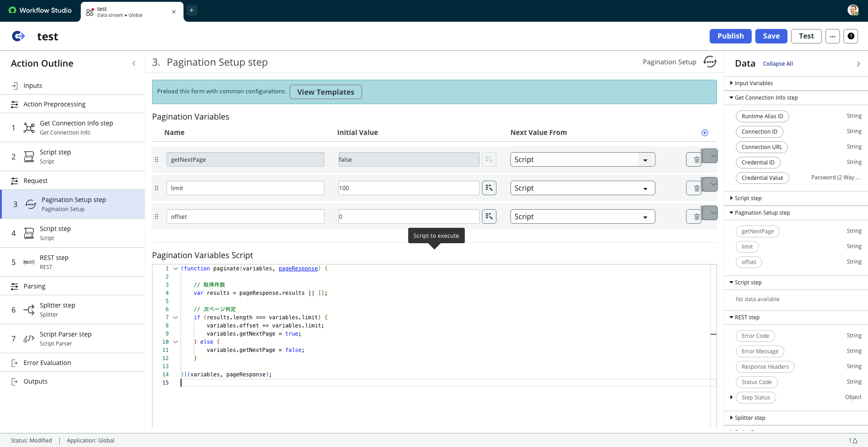Fold the if block at line 7
Viewport: 868px width, 447px height.
(x=176, y=317)
